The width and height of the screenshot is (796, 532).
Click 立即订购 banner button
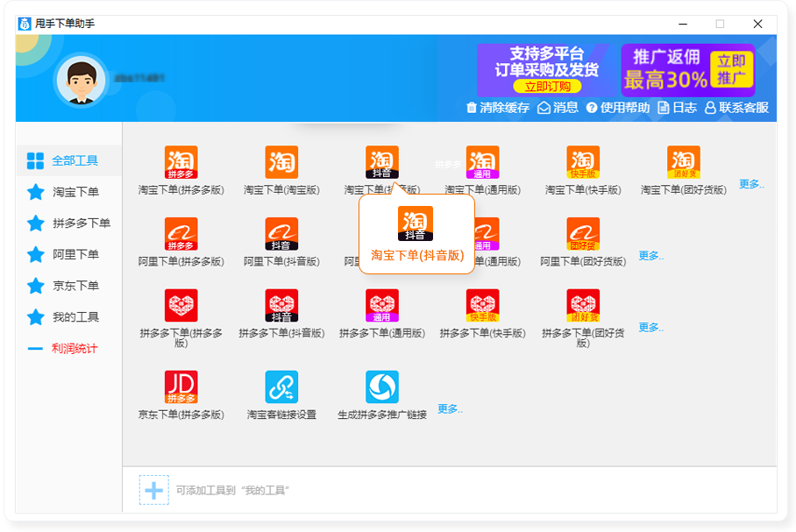547,86
